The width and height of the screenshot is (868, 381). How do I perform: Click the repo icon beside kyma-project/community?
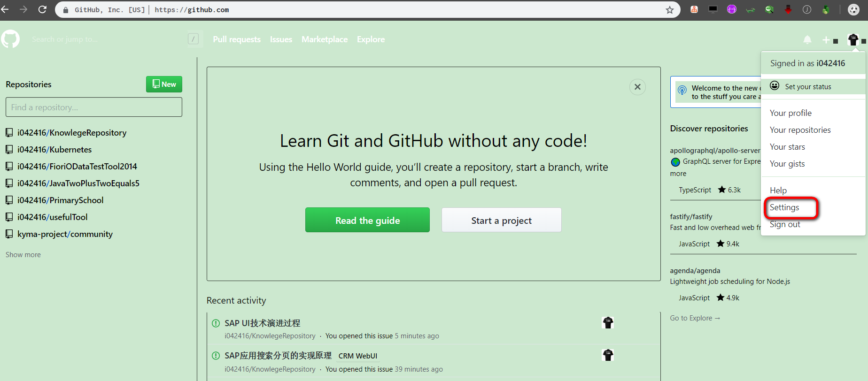point(9,234)
